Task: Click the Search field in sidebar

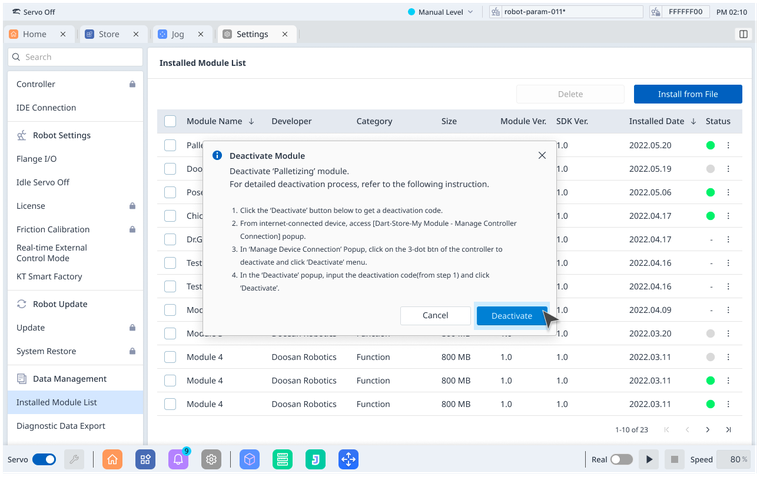Action: tap(75, 57)
